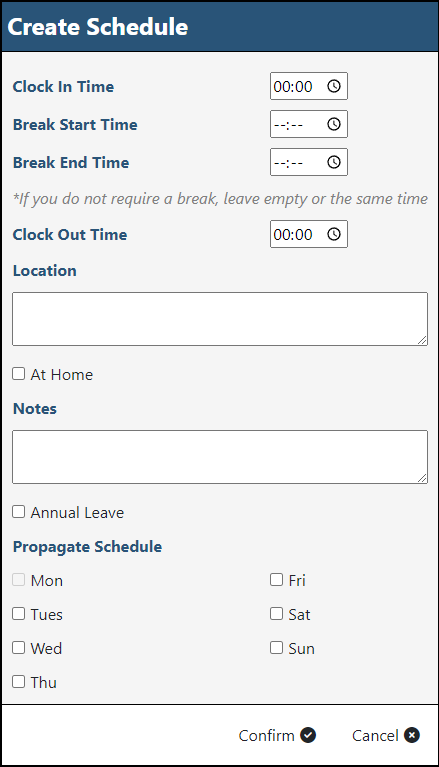The height and width of the screenshot is (767, 439).
Task: Focus the Location text area
Action: [x=220, y=319]
